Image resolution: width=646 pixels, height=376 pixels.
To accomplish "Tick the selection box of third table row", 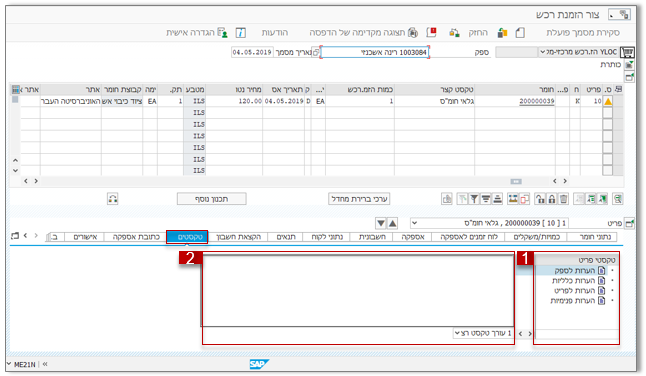I will (607, 124).
